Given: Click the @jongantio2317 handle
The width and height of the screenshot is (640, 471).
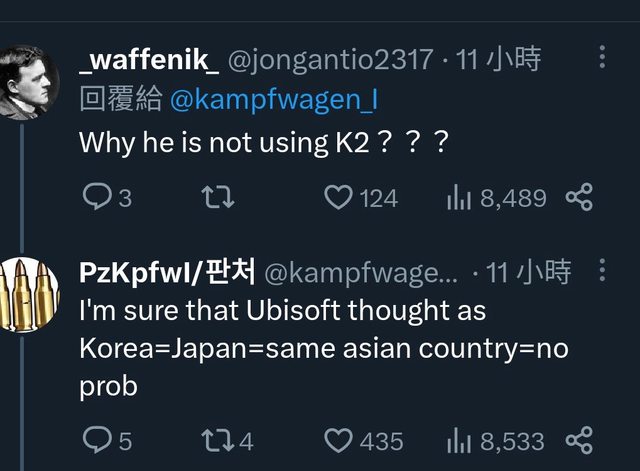Looking at the screenshot, I should click(332, 60).
